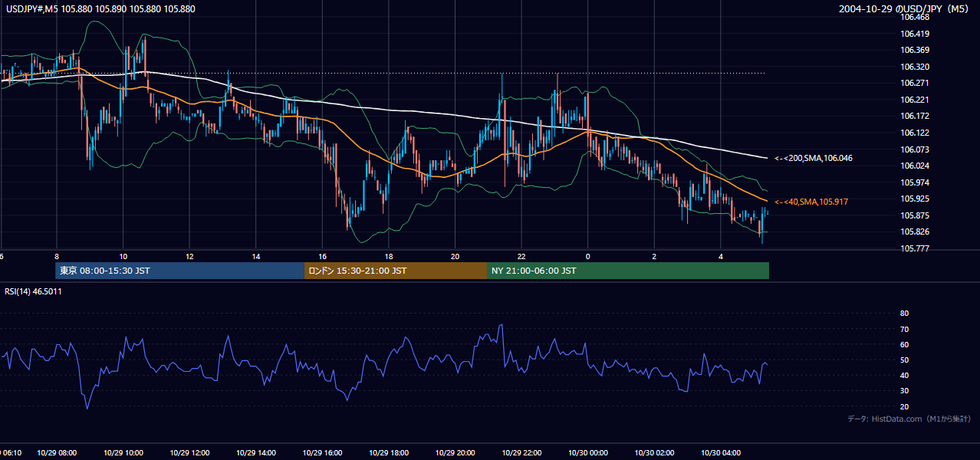
Task: Click RSI scale level 70
Action: click(904, 329)
